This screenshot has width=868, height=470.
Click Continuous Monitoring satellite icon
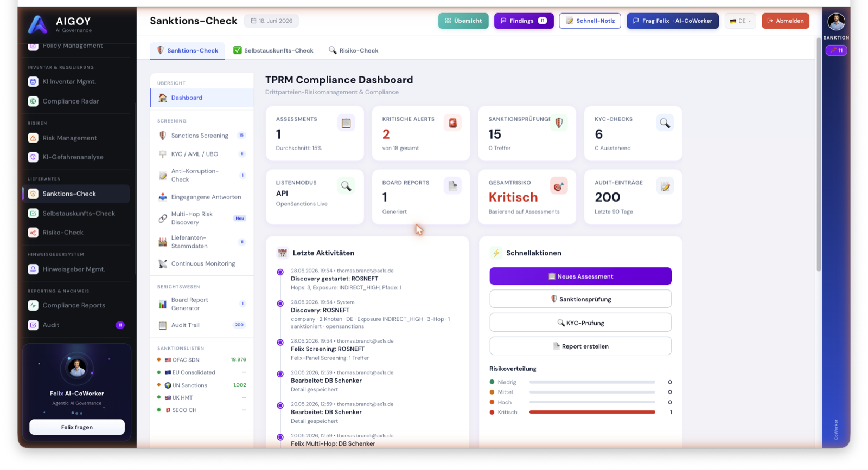[x=163, y=264]
